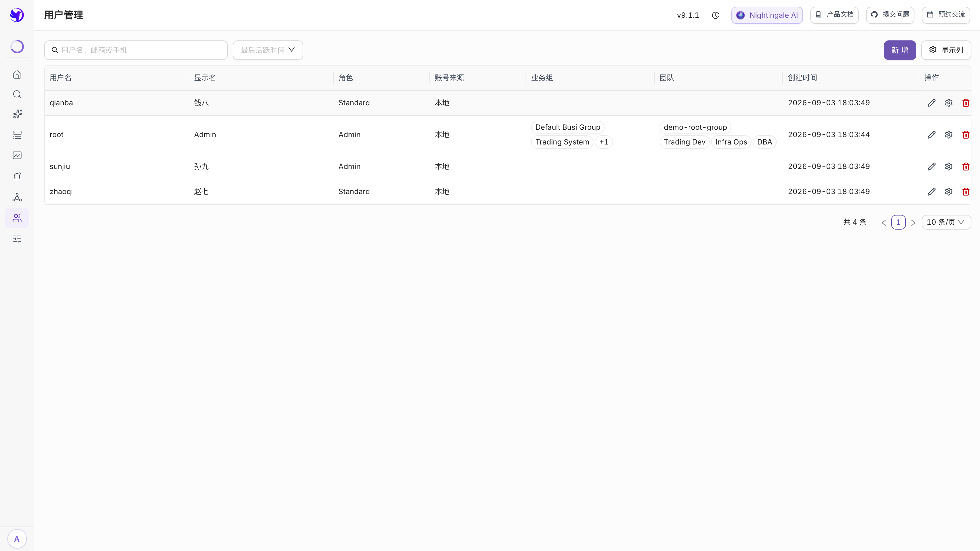980x551 pixels.
Task: Go to page 1 in pagination
Action: (x=898, y=222)
